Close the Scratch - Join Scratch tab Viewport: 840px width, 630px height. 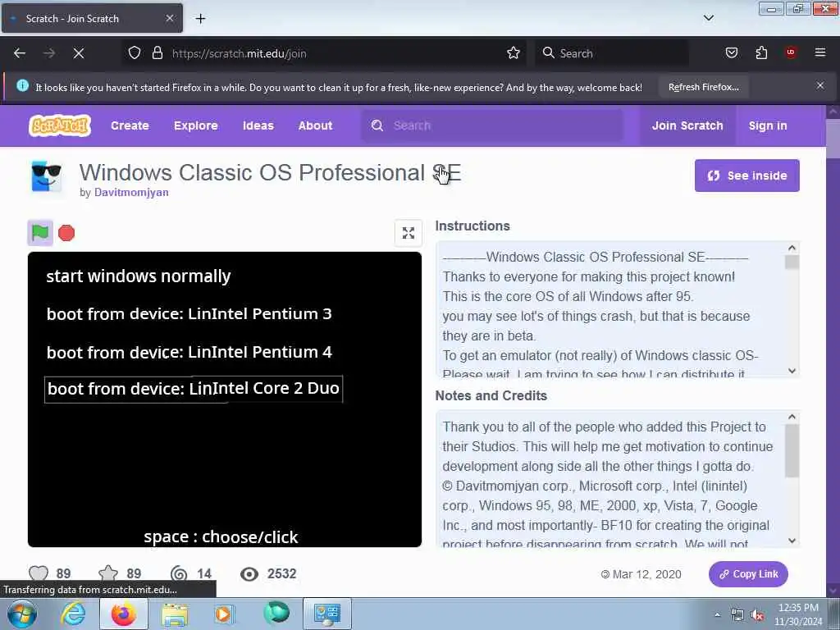point(169,18)
